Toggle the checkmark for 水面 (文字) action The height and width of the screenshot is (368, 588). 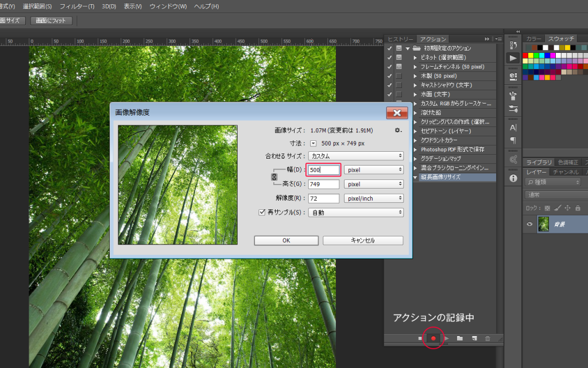click(x=390, y=94)
